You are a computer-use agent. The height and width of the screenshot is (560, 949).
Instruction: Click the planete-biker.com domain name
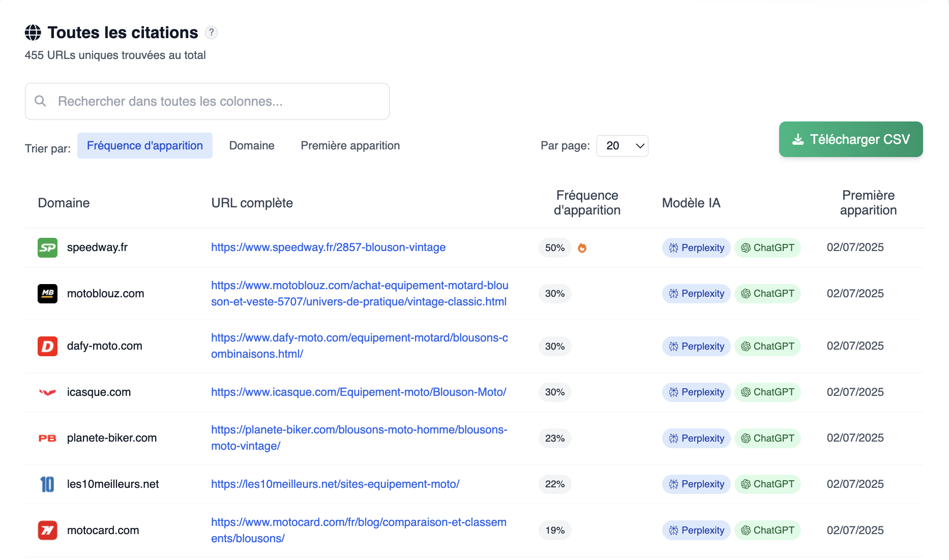pyautogui.click(x=112, y=438)
